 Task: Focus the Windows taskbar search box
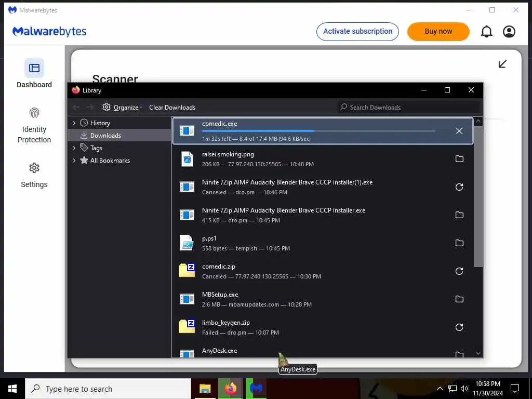[x=108, y=389]
